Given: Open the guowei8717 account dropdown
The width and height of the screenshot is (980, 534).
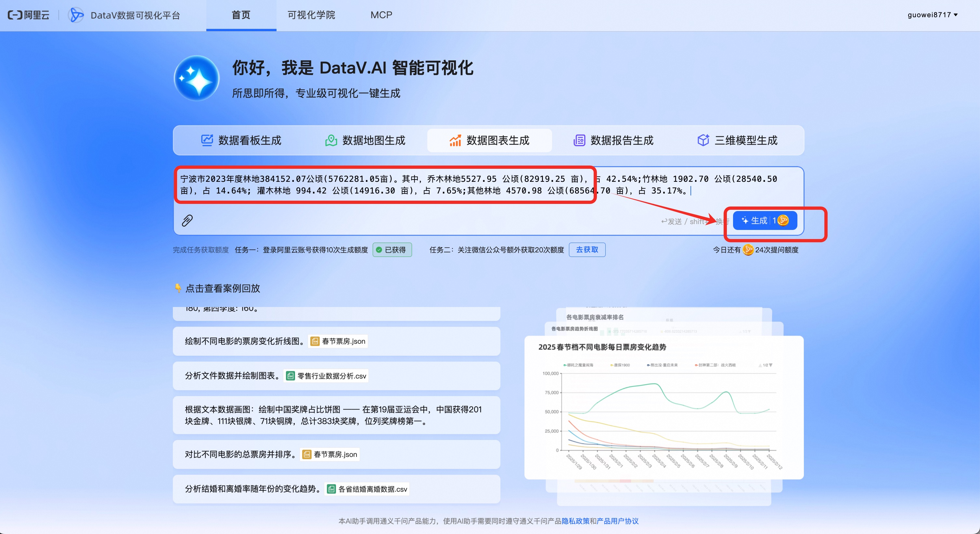Looking at the screenshot, I should (933, 15).
